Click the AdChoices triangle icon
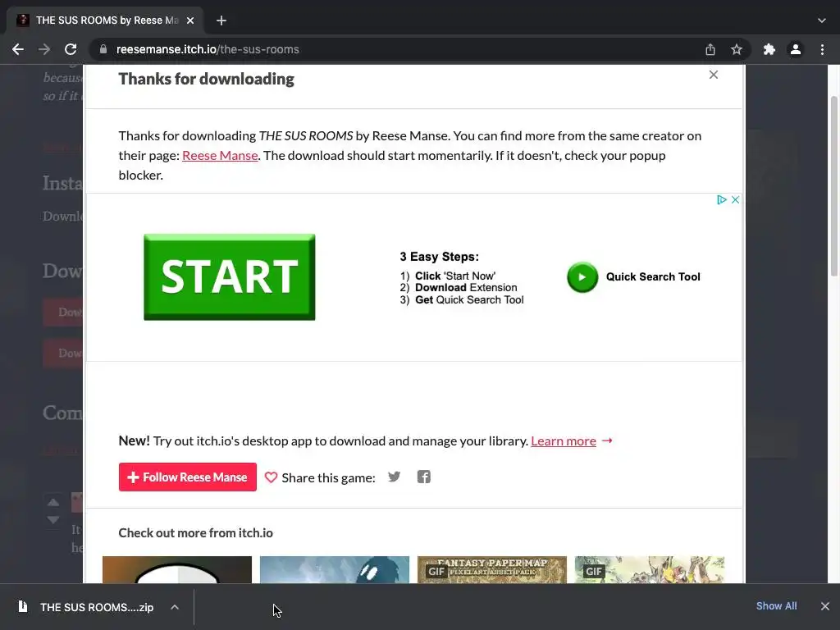840x630 pixels. pos(722,200)
